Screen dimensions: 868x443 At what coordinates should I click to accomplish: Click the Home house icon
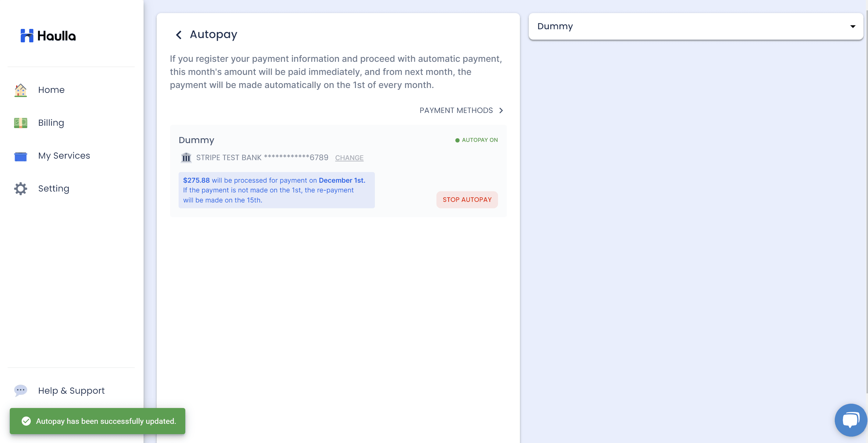pos(20,90)
